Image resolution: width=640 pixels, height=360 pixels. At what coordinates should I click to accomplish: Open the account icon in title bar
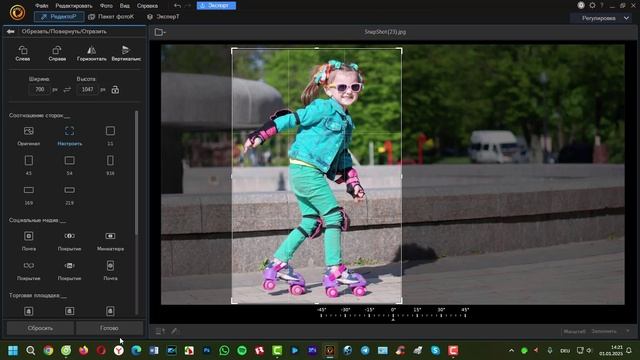(x=581, y=5)
